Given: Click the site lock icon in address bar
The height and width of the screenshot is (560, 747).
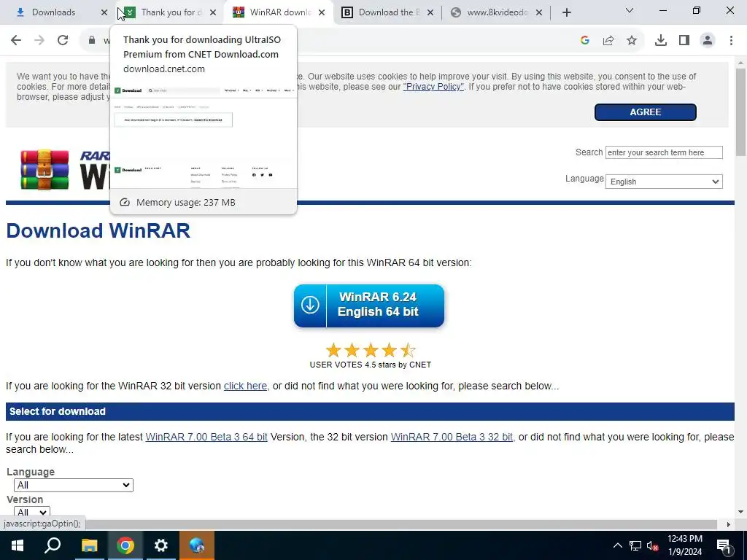Looking at the screenshot, I should [x=92, y=41].
